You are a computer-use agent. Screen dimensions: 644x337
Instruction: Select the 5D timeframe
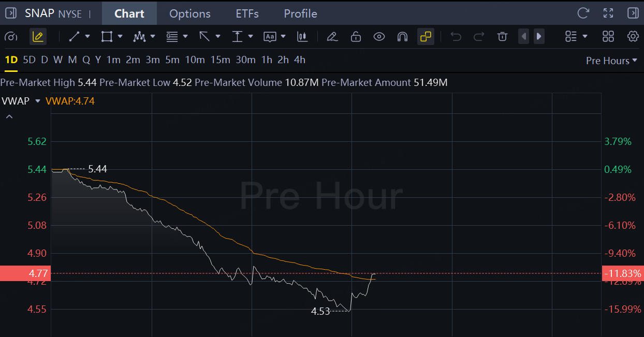coord(30,60)
